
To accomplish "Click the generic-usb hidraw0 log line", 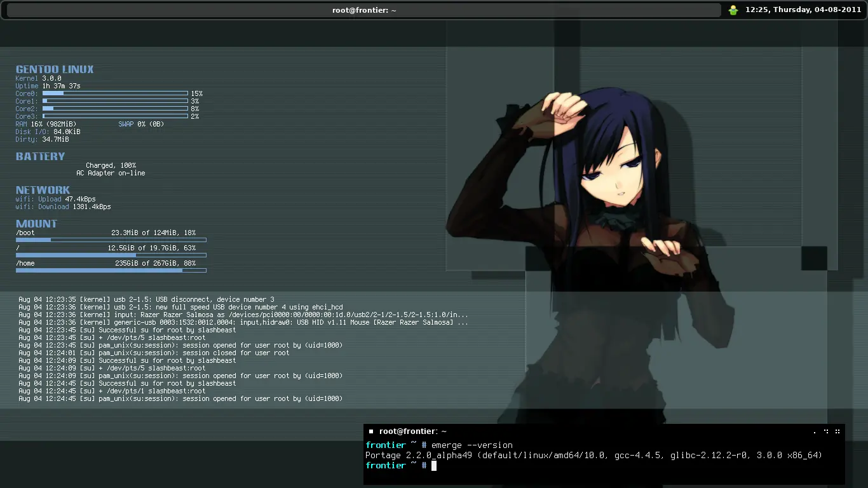I will pyautogui.click(x=243, y=322).
